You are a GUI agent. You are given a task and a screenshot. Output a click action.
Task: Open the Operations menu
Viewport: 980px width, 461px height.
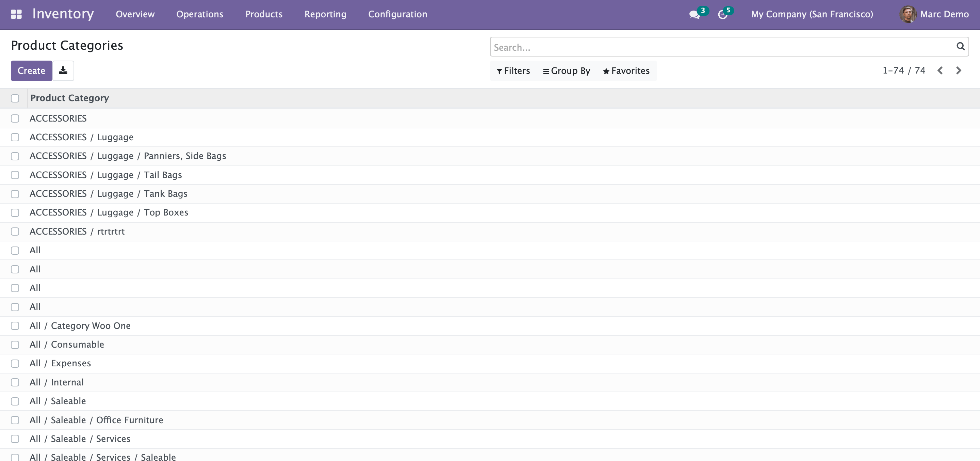tap(199, 14)
